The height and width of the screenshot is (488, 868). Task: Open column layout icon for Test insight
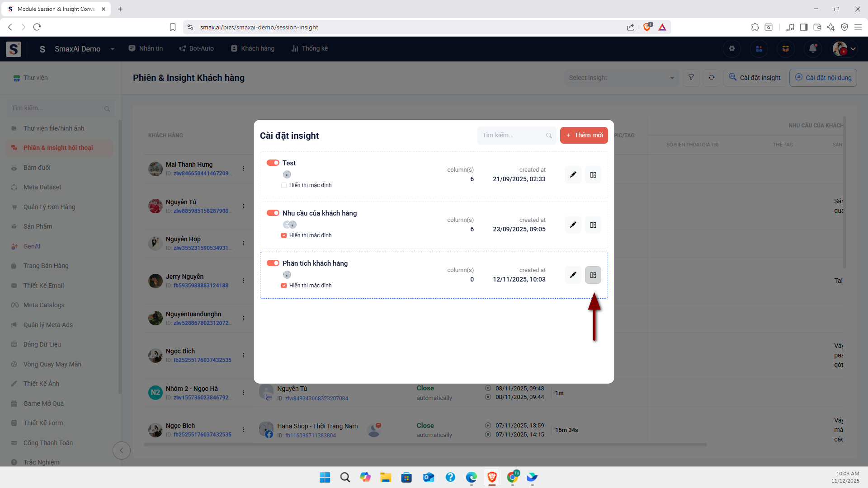point(593,175)
